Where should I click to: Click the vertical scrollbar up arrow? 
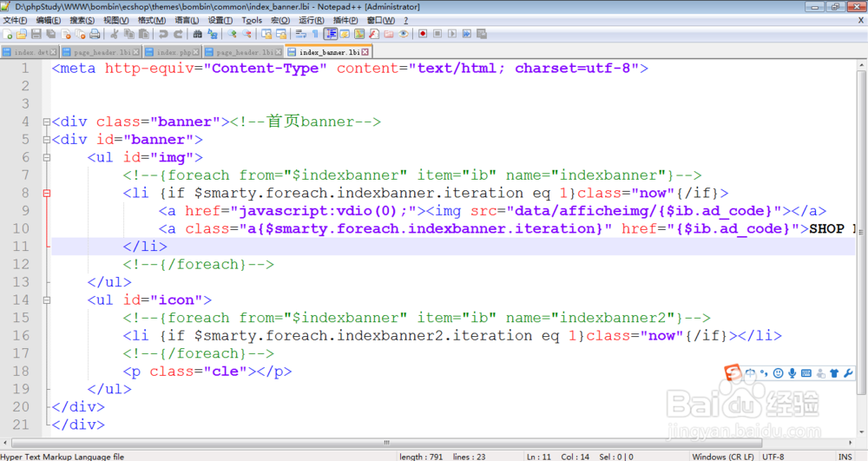click(862, 65)
